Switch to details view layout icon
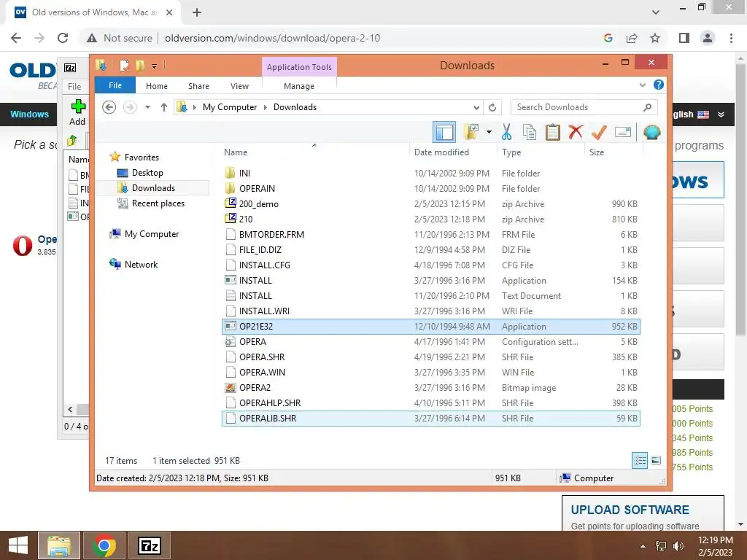 pyautogui.click(x=640, y=460)
